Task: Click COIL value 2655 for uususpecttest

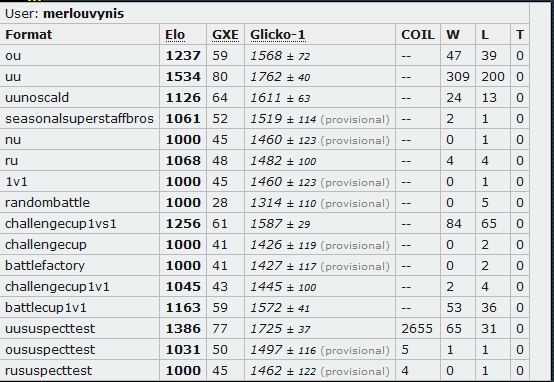Action: 417,329
